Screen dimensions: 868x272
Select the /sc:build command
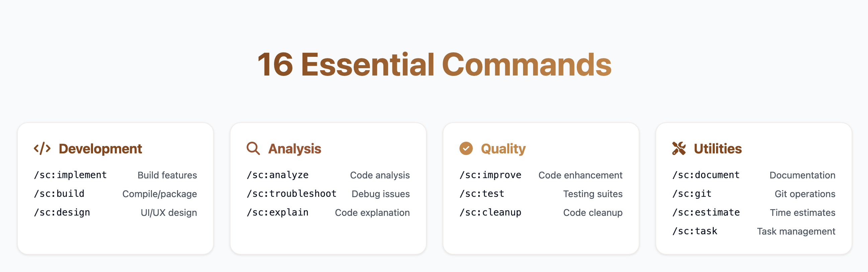pos(59,194)
